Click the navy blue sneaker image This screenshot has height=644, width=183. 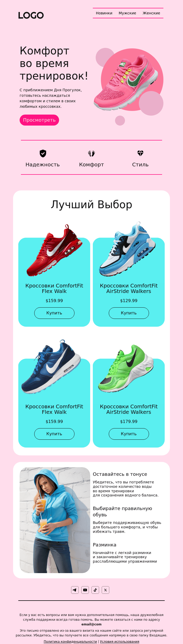51,367
